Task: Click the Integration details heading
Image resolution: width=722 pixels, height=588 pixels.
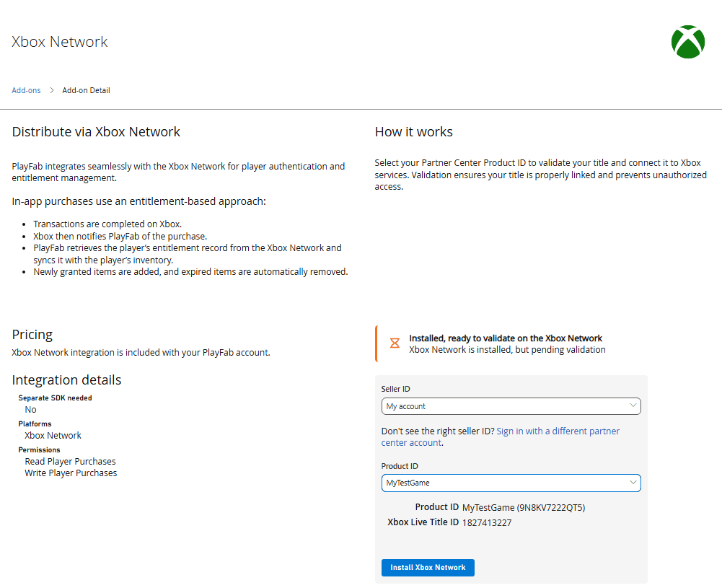Action: coord(66,380)
